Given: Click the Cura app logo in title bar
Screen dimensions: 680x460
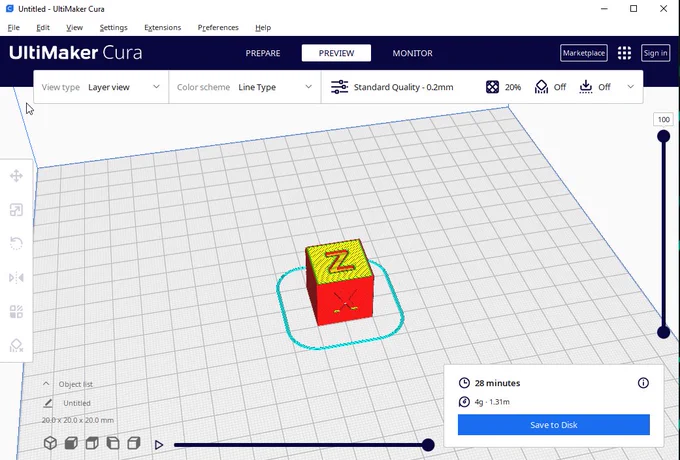Looking at the screenshot, I should click(x=10, y=9).
